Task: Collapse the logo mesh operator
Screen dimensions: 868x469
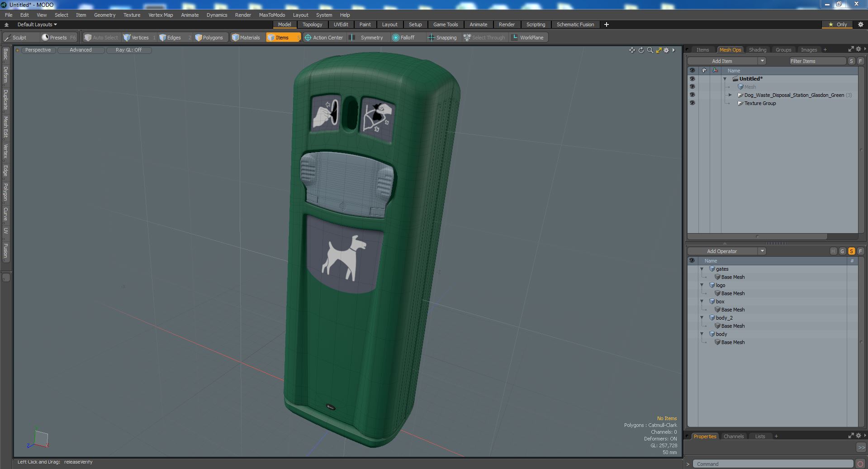Action: [702, 285]
